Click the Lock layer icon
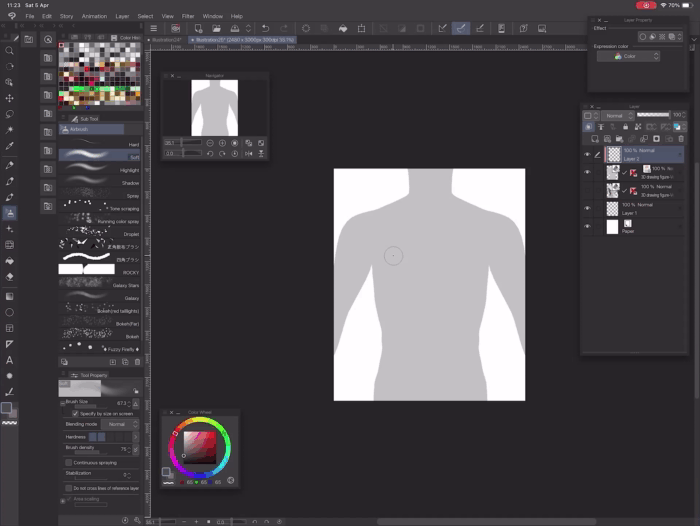 tap(625, 127)
